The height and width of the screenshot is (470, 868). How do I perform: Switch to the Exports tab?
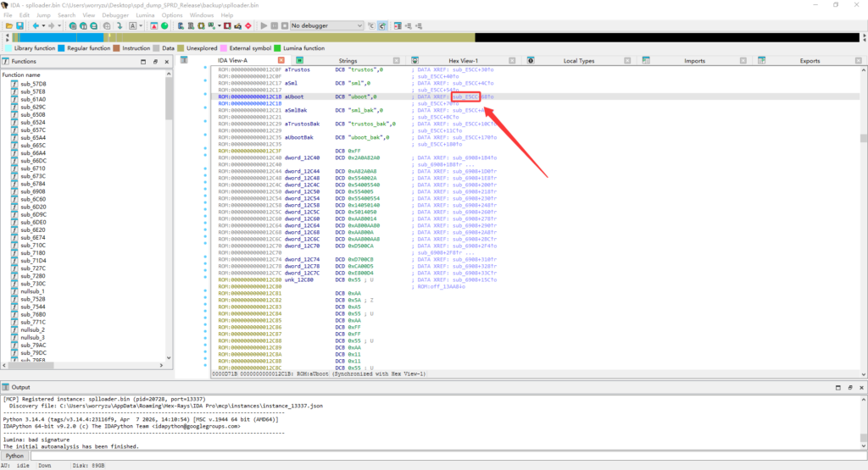click(x=810, y=61)
